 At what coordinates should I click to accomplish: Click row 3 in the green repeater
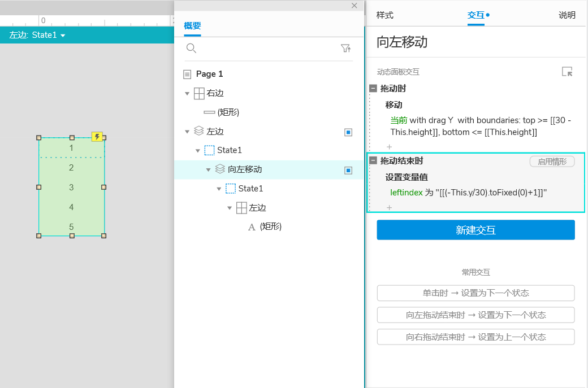pos(71,188)
